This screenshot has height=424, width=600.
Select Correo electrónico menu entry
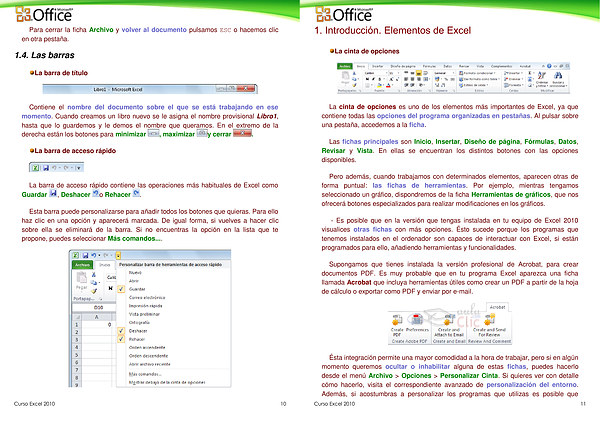tap(147, 297)
